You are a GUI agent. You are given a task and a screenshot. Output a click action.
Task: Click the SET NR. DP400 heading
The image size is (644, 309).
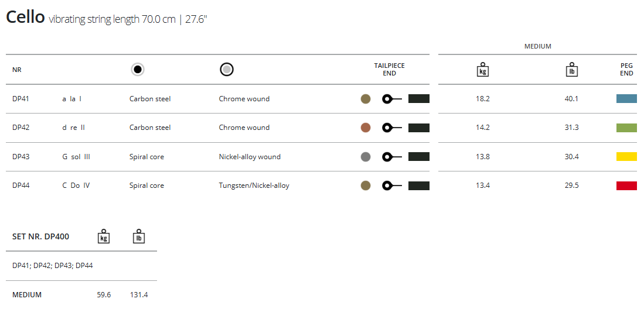pyautogui.click(x=40, y=236)
